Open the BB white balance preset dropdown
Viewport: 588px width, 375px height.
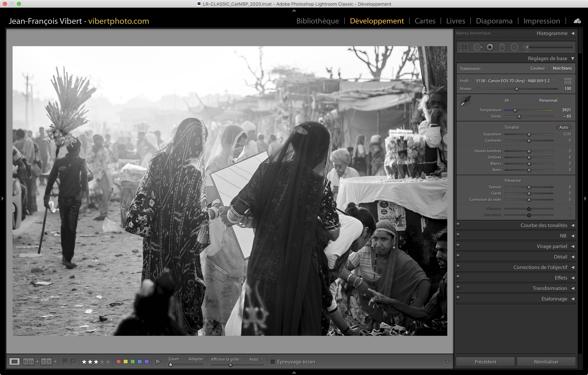[550, 101]
